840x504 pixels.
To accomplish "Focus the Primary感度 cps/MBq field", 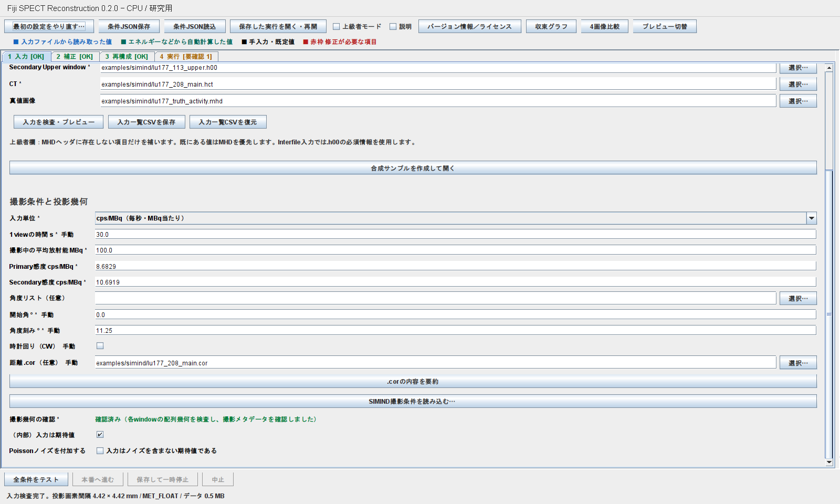I will (455, 266).
